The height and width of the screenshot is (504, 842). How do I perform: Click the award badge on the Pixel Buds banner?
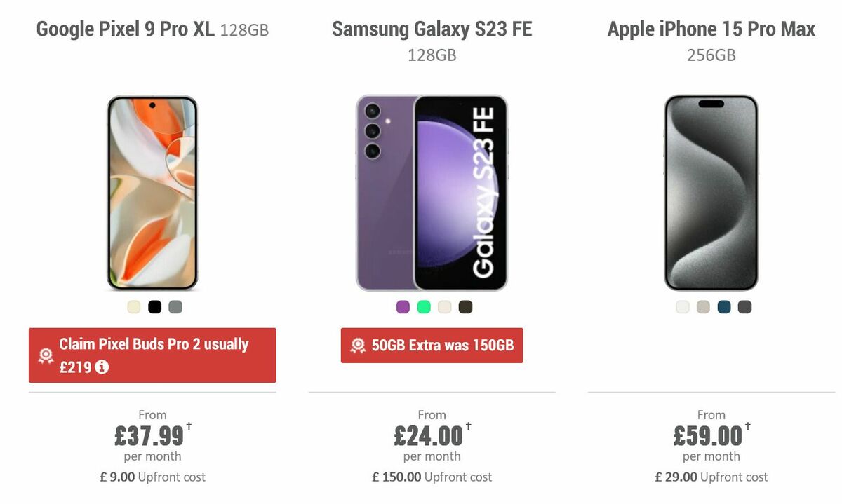[x=44, y=355]
